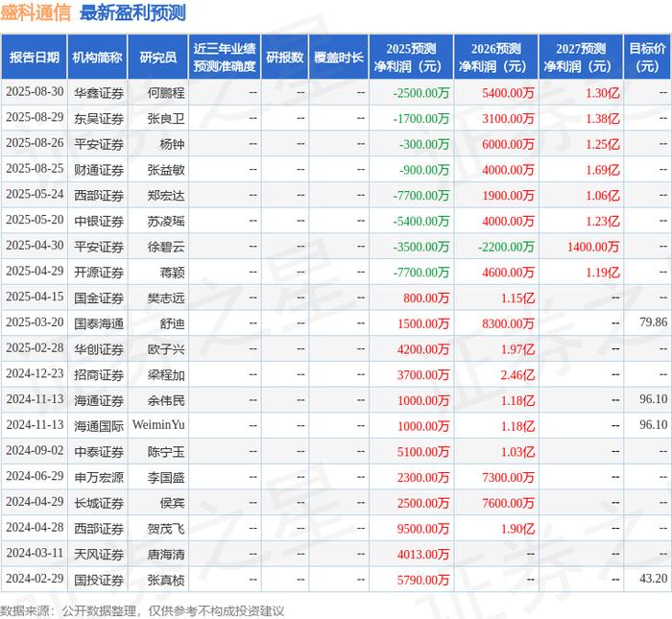
Task: Click 国金证券 institution cell
Action: [x=99, y=298]
